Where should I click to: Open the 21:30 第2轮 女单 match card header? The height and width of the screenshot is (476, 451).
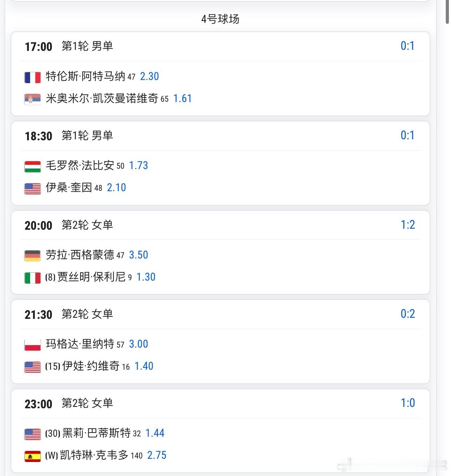220,314
